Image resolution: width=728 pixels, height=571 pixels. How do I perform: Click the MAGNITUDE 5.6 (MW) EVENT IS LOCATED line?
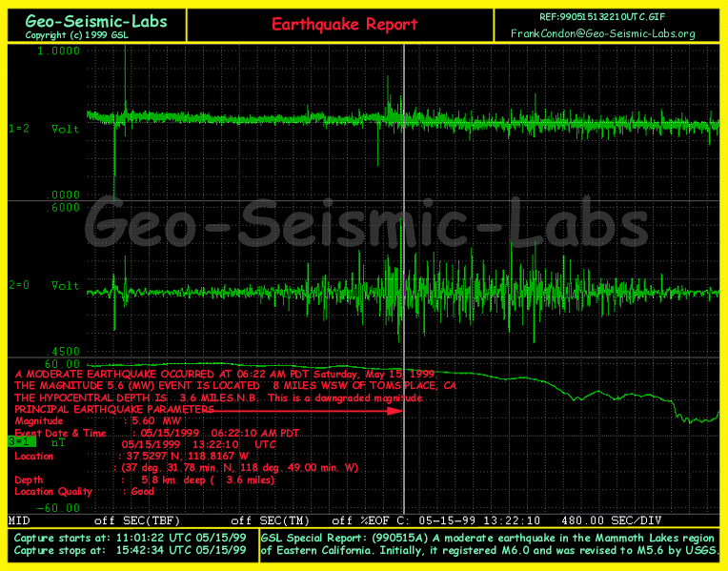pyautogui.click(x=235, y=386)
